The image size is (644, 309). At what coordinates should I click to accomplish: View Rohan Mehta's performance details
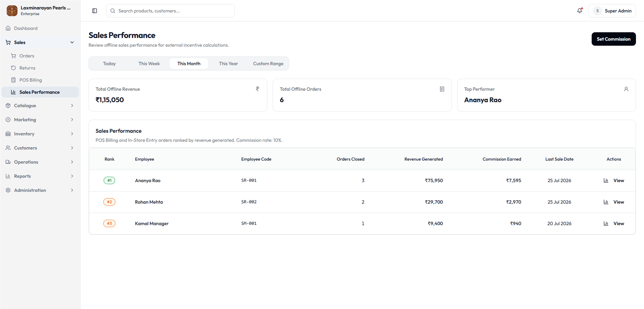click(614, 202)
